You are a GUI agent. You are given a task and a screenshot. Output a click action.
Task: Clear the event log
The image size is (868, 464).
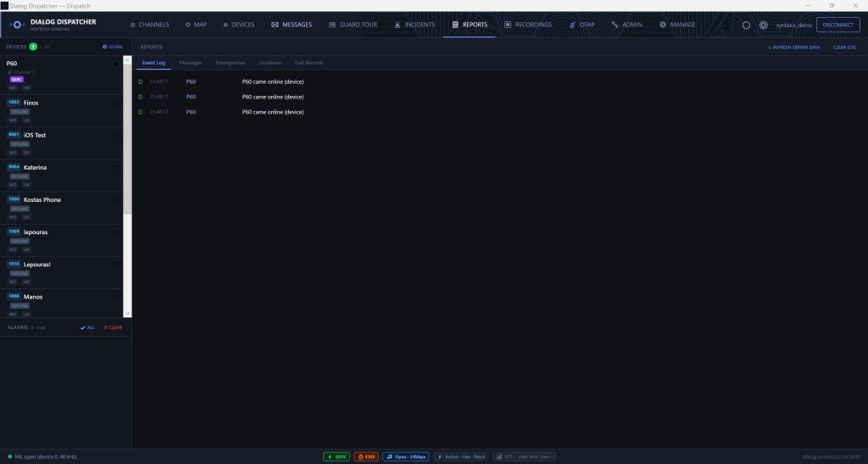pos(844,48)
